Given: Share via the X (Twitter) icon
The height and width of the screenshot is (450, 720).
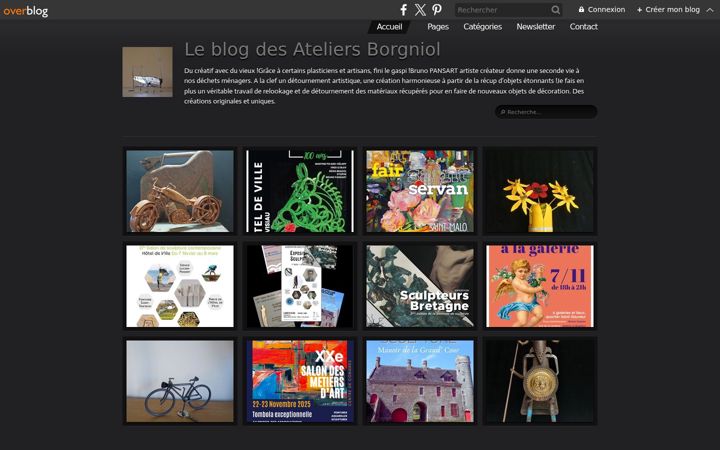Looking at the screenshot, I should coord(420,10).
